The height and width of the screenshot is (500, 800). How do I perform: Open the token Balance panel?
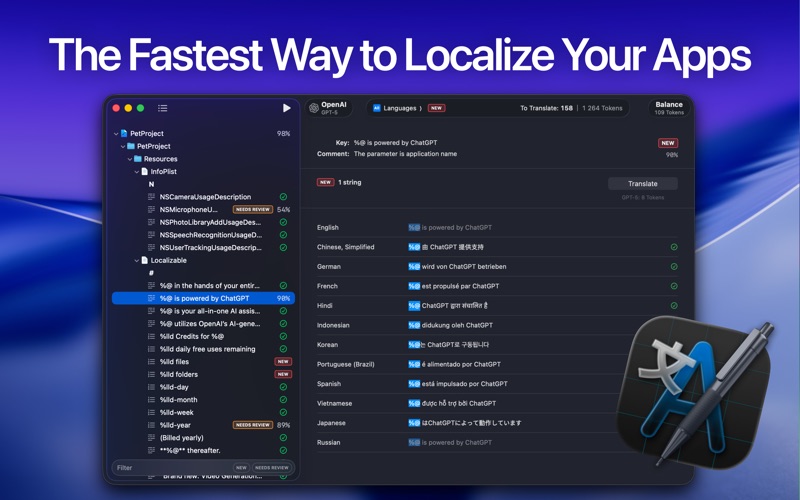click(669, 108)
